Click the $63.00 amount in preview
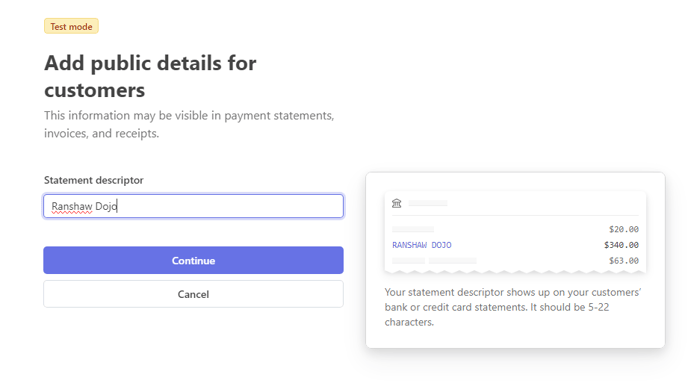Viewport: 688px width, 392px height. [624, 261]
